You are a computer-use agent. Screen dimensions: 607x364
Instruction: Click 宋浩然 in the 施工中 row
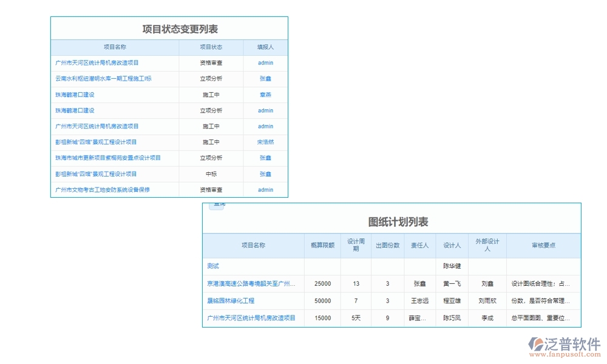tap(265, 142)
